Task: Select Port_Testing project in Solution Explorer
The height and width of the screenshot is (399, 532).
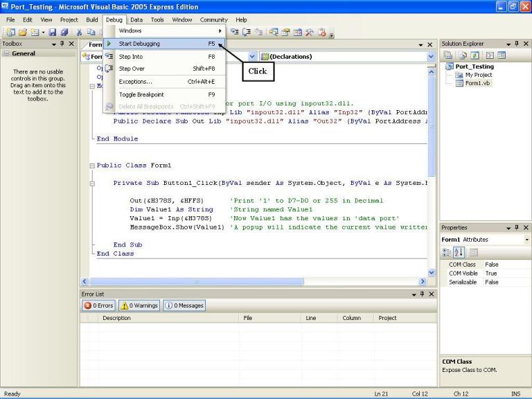Action: point(475,66)
